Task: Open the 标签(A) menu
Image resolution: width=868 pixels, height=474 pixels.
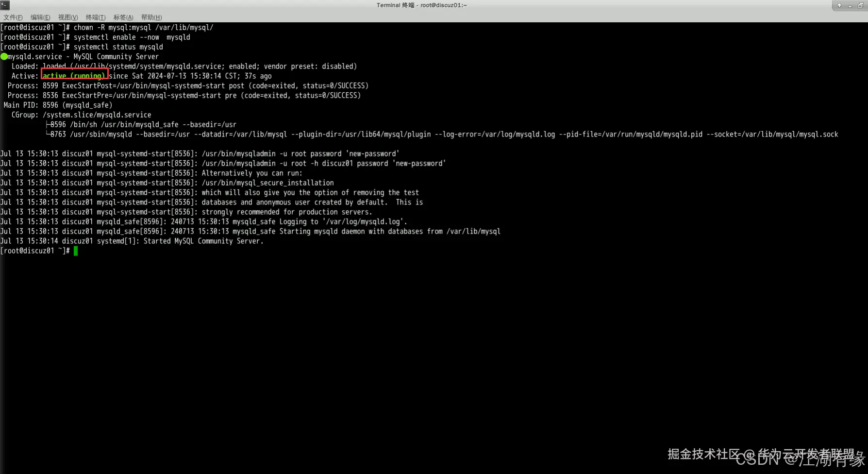Action: [123, 17]
